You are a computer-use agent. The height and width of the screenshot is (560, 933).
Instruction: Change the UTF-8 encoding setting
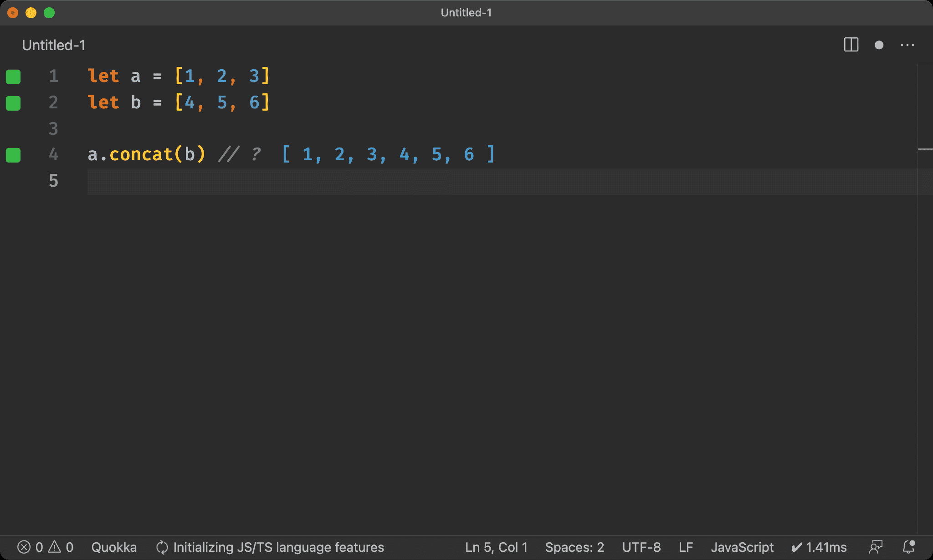click(x=641, y=547)
